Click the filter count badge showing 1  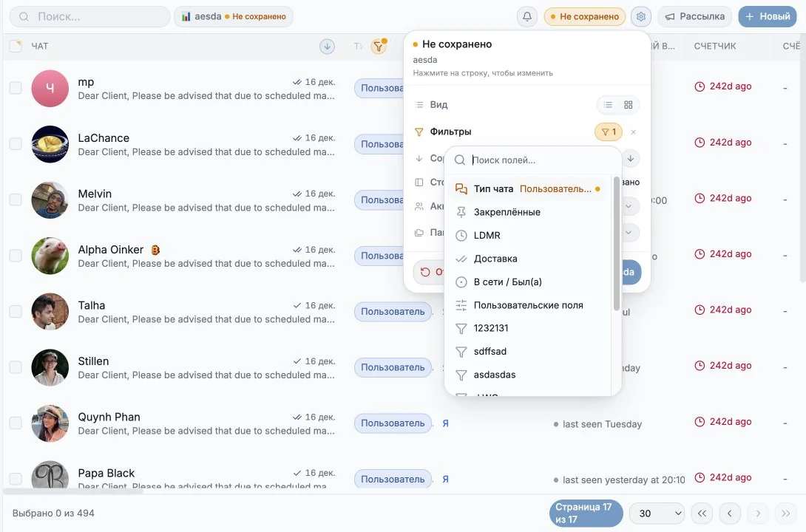point(609,132)
